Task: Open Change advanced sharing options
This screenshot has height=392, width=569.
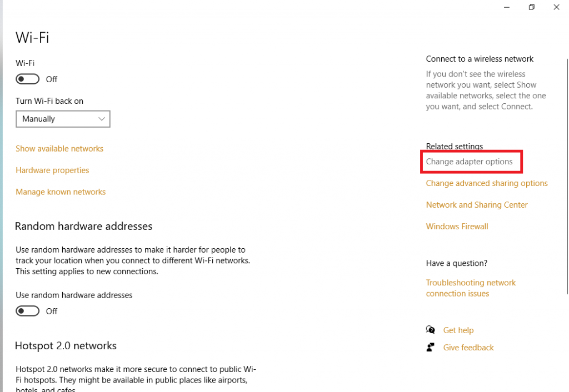Action: click(x=487, y=183)
